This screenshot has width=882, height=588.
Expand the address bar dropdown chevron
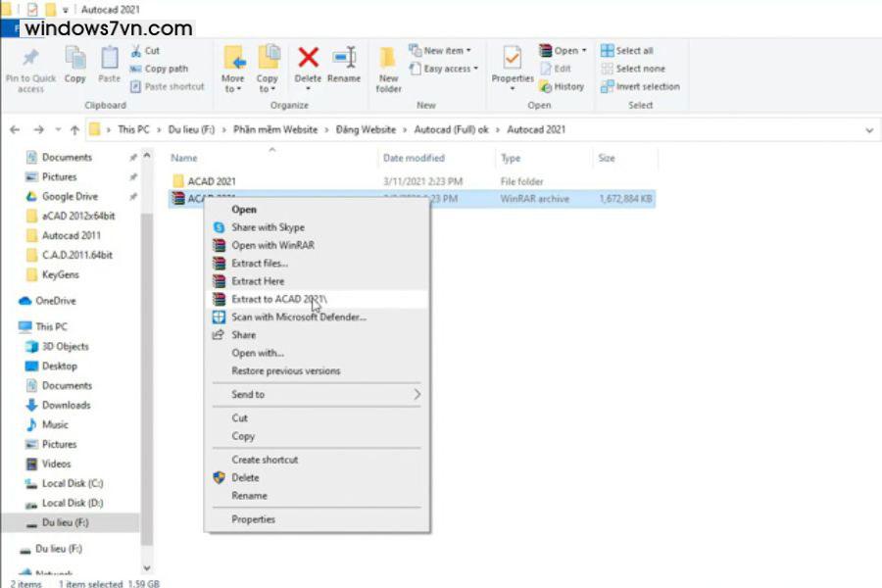(870, 129)
